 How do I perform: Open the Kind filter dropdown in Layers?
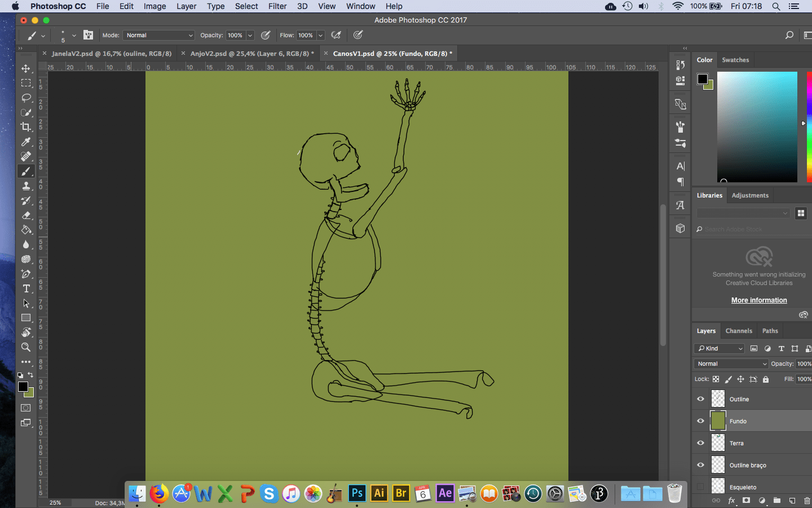pyautogui.click(x=720, y=348)
